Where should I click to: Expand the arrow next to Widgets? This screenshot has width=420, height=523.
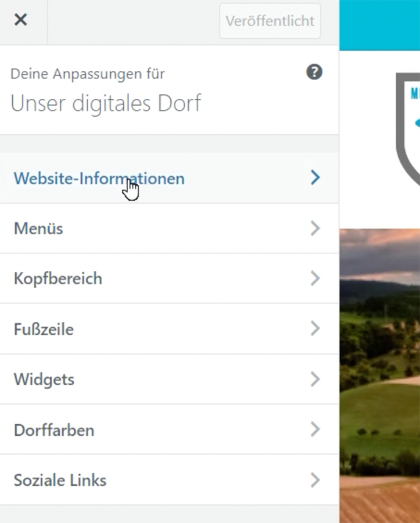coord(315,379)
